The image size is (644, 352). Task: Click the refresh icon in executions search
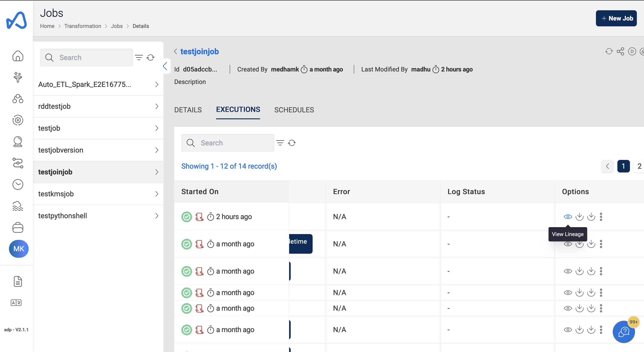292,143
